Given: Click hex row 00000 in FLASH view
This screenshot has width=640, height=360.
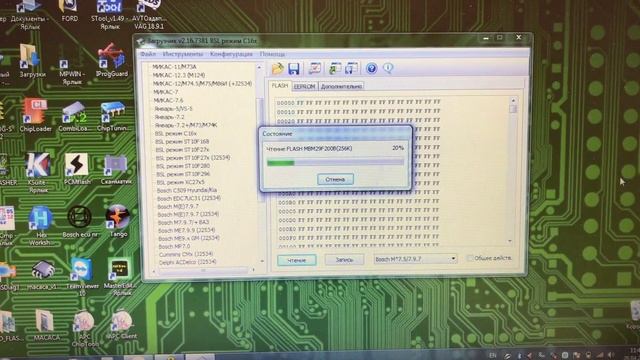Looking at the screenshot, I should (x=358, y=102).
